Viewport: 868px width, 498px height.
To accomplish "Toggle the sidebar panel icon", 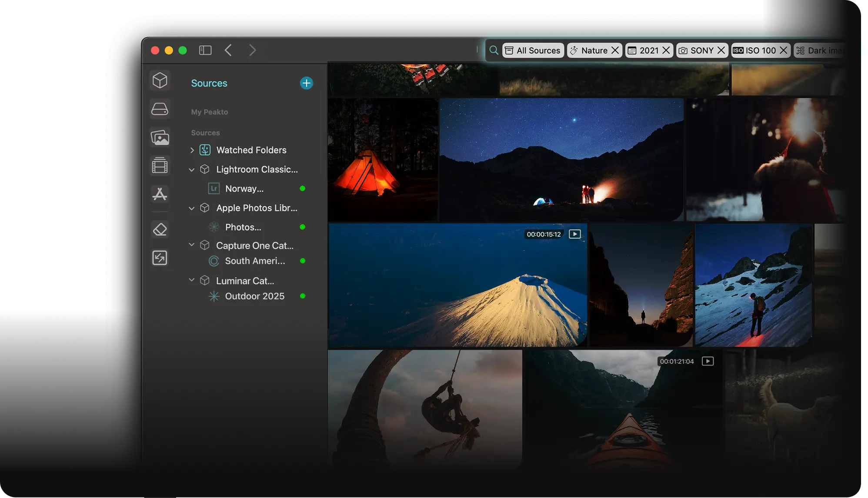I will (205, 50).
